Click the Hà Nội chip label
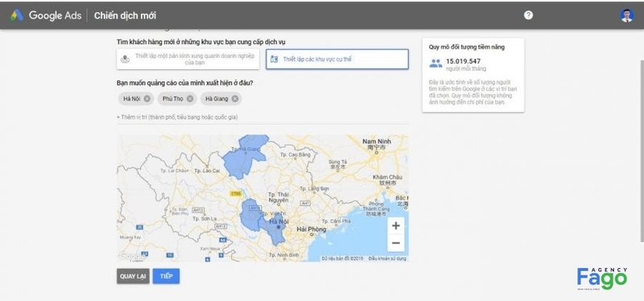 click(132, 98)
